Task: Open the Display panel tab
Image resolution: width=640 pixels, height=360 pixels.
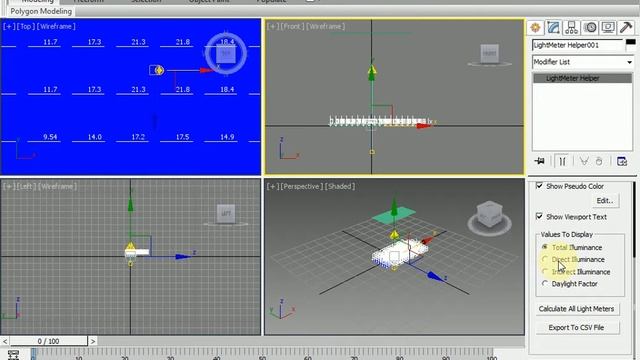Action: click(608, 28)
